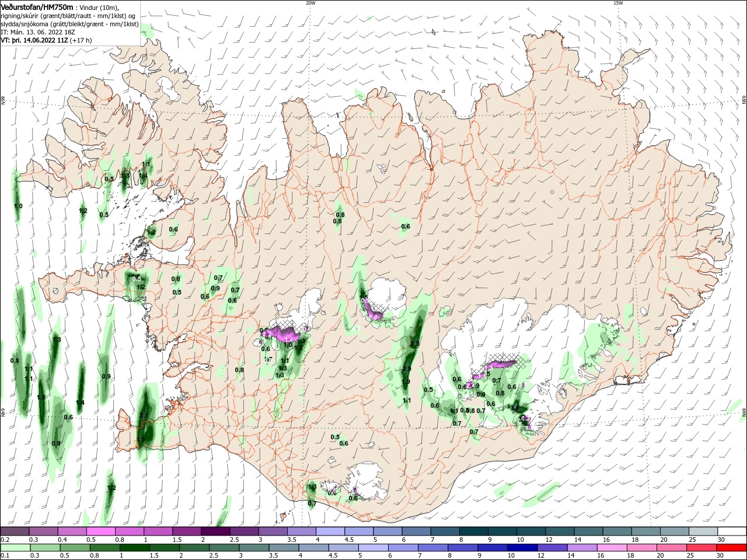
Task: Pick the light green 0.3 rain-scale swatch
Action: [x=45, y=548]
